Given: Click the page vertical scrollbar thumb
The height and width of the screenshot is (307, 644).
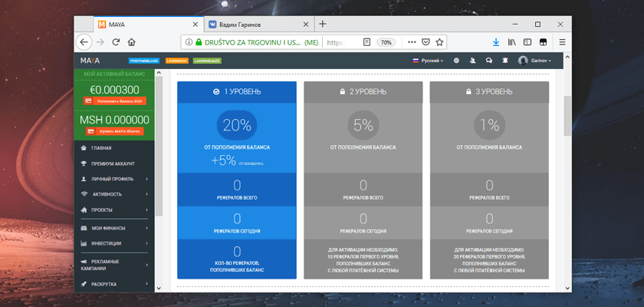Looking at the screenshot, I should pos(567,116).
